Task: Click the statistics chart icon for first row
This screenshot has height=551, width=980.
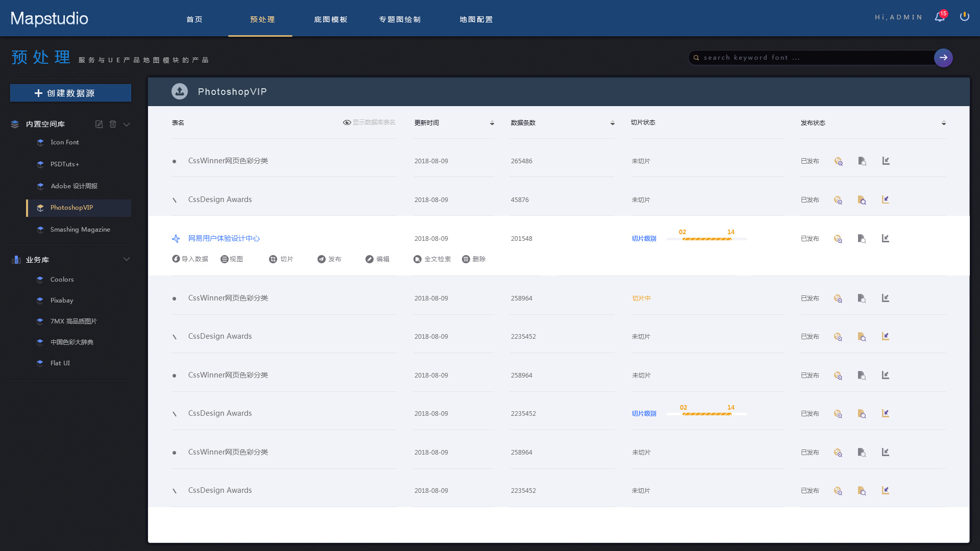Action: coord(887,161)
